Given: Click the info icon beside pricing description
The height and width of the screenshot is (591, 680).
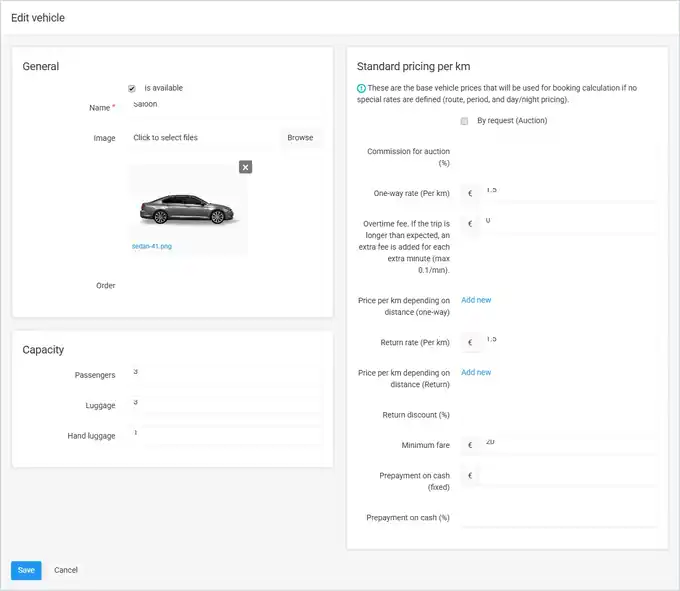Looking at the screenshot, I should pos(361,88).
